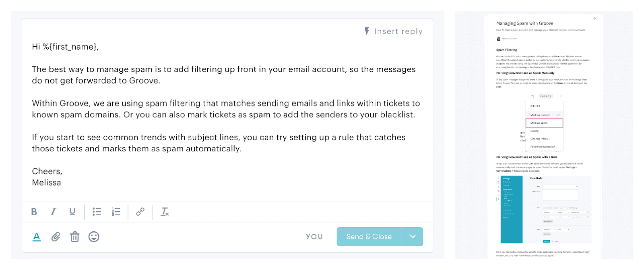Open the insert link tool
The height and width of the screenshot is (270, 644).
(140, 212)
